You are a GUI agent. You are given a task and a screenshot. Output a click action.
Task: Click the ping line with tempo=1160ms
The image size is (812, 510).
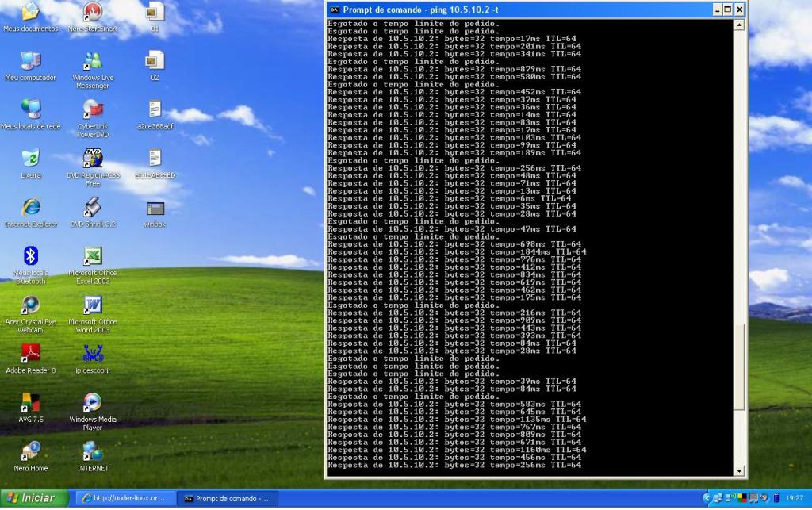click(457, 450)
